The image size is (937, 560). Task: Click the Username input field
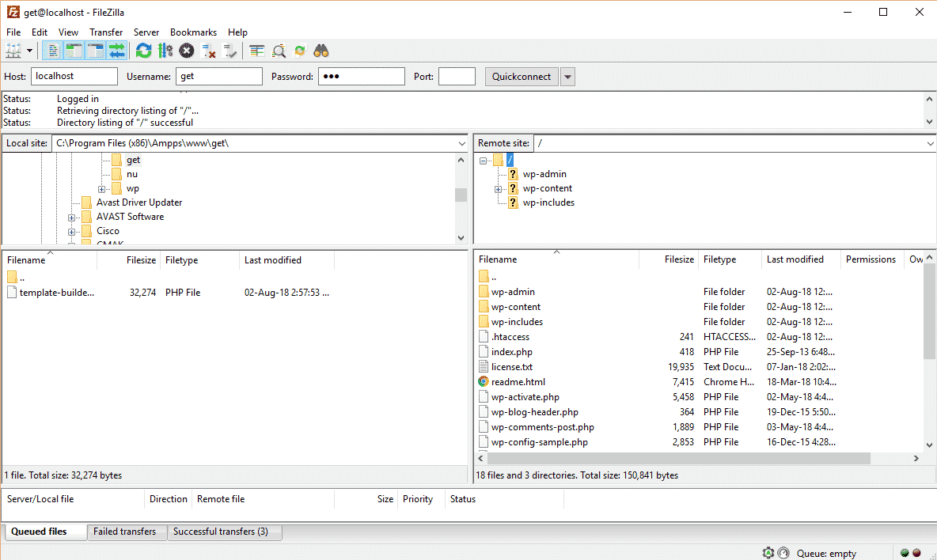point(218,77)
